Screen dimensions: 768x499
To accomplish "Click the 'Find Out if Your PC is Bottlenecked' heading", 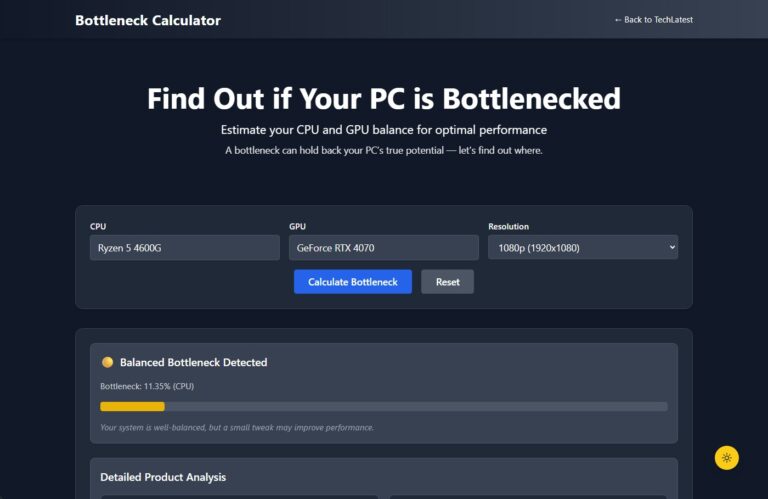I will [x=384, y=99].
